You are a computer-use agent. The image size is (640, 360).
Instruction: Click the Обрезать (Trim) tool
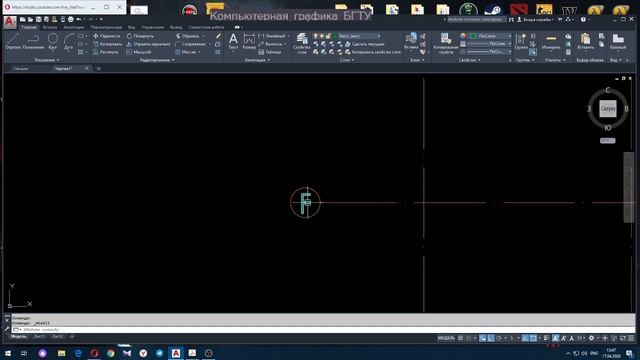pyautogui.click(x=187, y=36)
